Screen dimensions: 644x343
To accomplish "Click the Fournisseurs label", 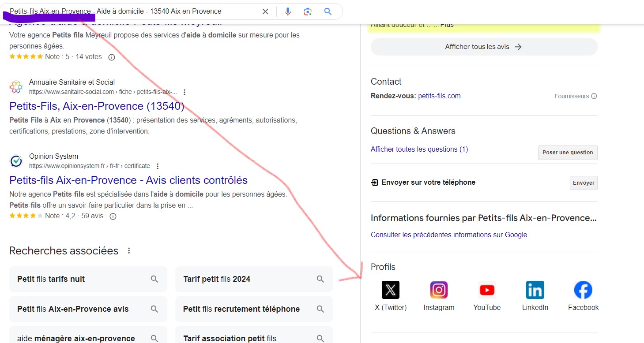I will [x=572, y=96].
